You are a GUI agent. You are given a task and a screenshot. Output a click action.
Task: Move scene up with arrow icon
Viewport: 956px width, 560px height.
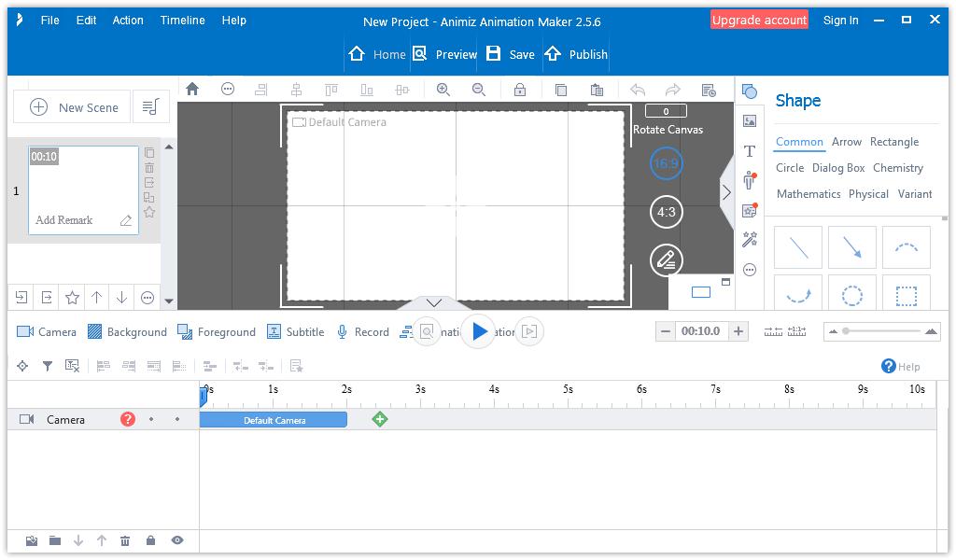(96, 298)
